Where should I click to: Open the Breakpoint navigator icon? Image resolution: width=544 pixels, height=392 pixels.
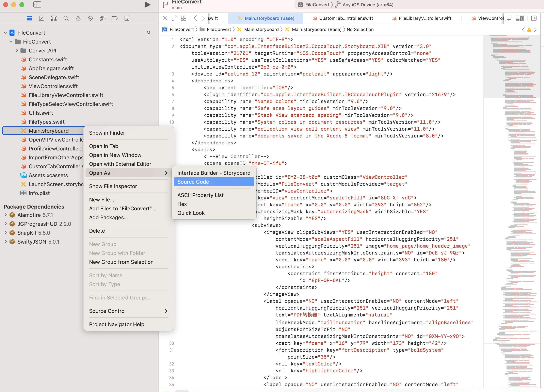[x=115, y=18]
